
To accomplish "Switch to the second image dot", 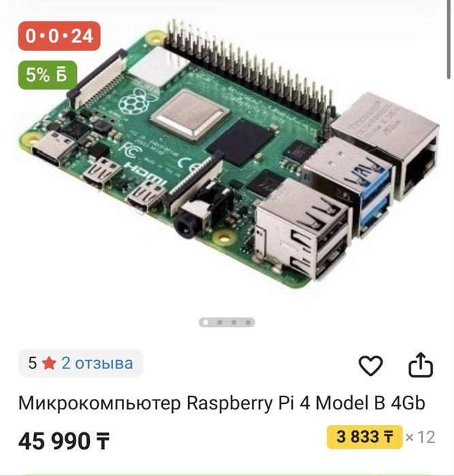I will (220, 322).
